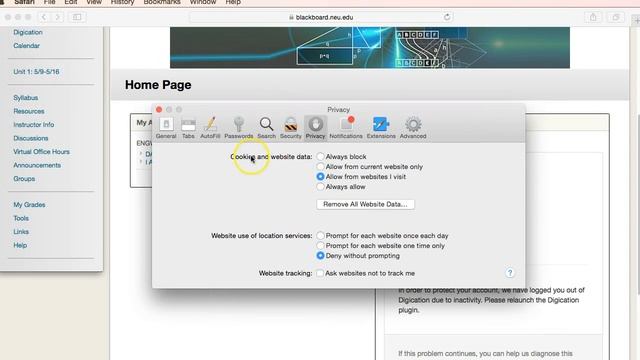Open the Help link in course sidebar

(20, 245)
